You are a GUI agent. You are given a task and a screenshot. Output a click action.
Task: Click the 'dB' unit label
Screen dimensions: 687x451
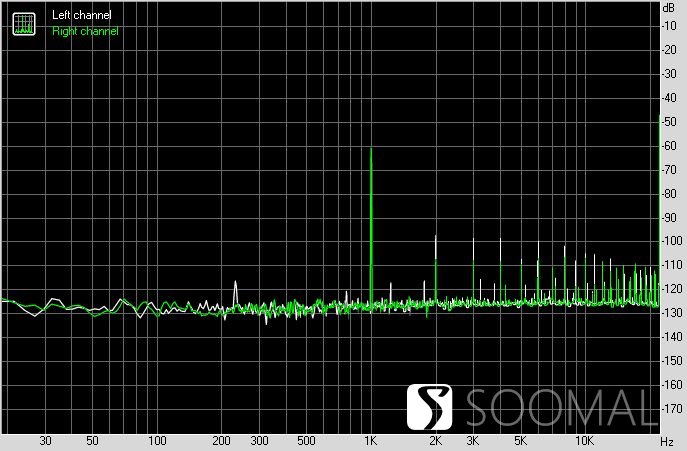669,7
